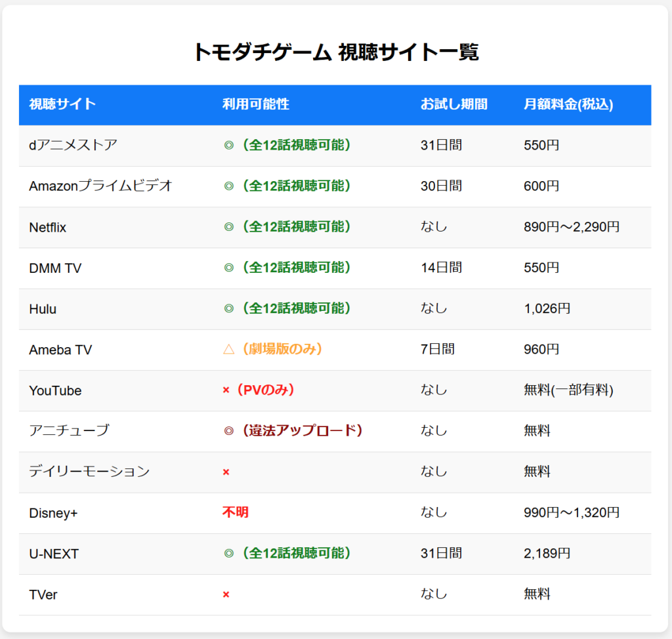Click the availability text in Amazonプライムビデオ row
Image resolution: width=672 pixels, height=639 pixels.
(287, 186)
